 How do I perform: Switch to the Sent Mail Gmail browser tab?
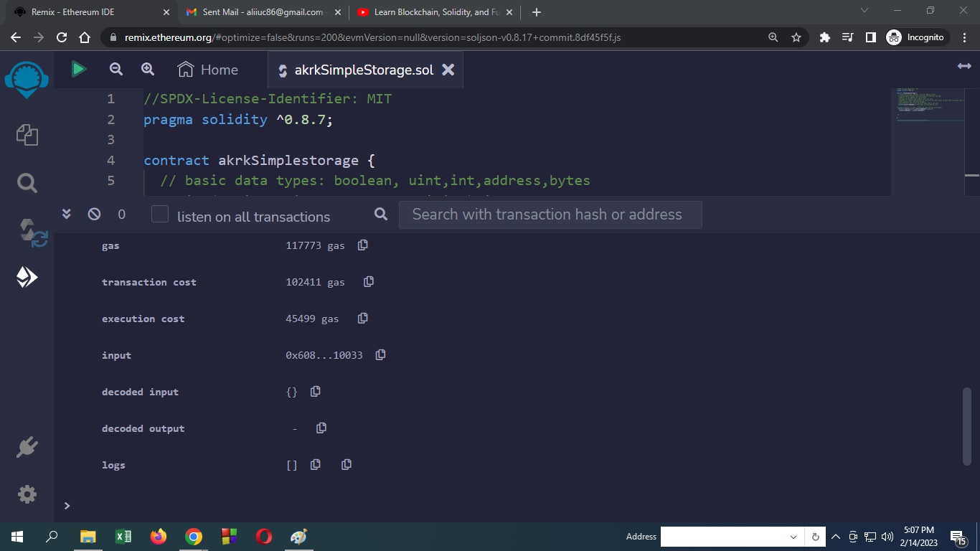coord(262,12)
